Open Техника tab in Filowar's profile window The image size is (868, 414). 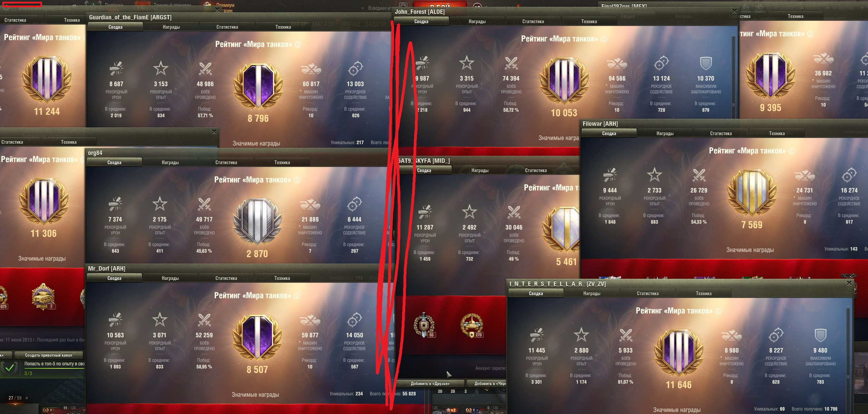point(777,133)
